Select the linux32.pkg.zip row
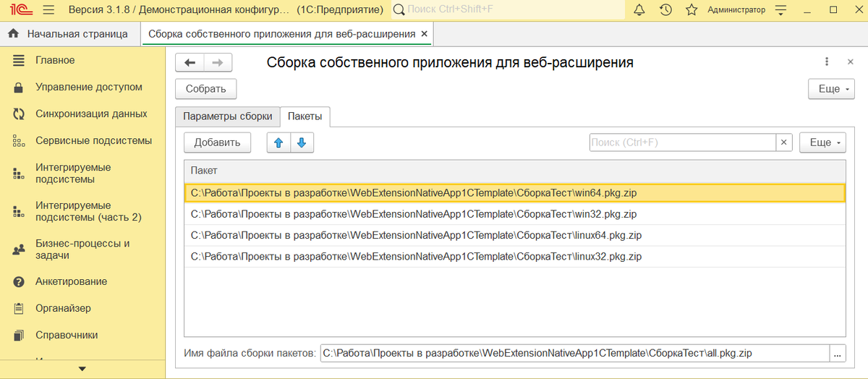This screenshot has height=379, width=868. coord(514,256)
